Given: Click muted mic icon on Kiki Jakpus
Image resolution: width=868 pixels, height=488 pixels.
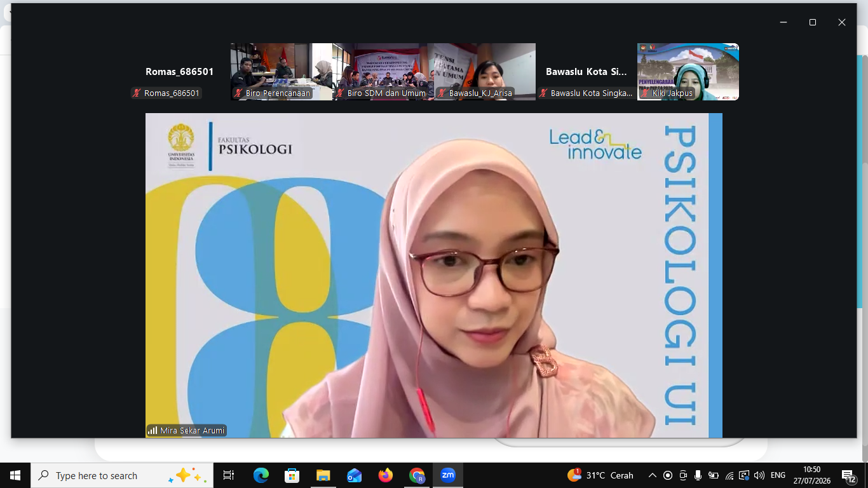Looking at the screenshot, I should [x=645, y=93].
